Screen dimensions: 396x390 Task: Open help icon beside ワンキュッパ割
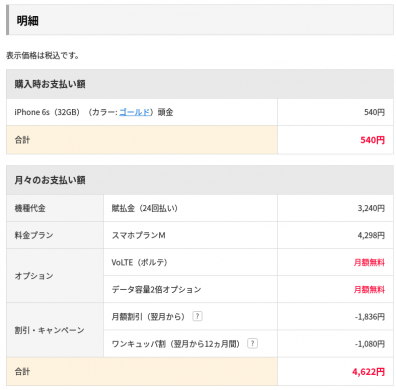click(252, 343)
